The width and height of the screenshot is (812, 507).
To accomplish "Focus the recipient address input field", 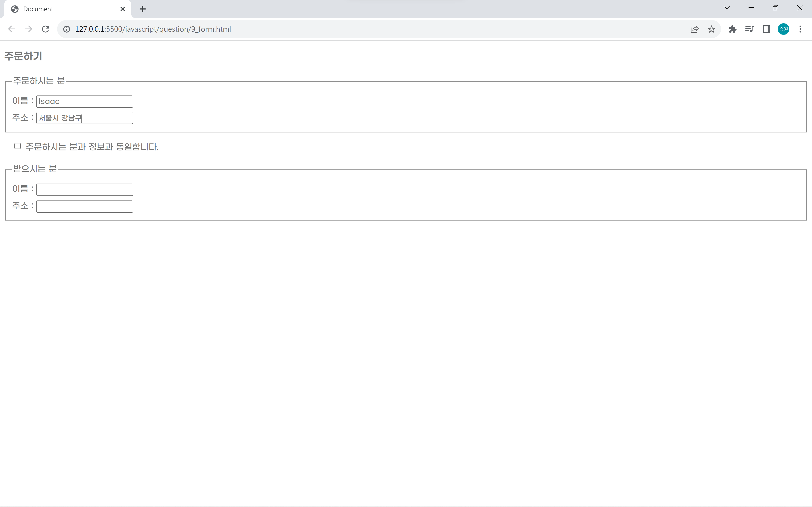I will 85,207.
